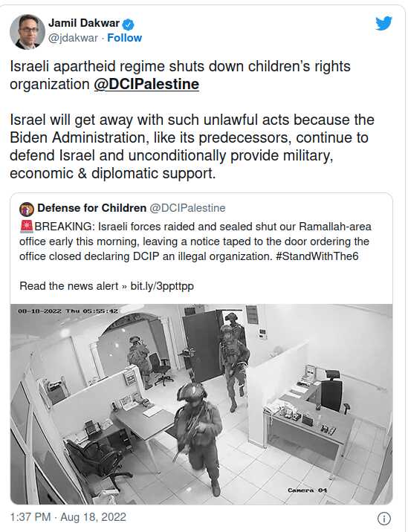Click the blue verified badge
Image resolution: width=408 pixels, height=532 pixels.
coord(129,24)
